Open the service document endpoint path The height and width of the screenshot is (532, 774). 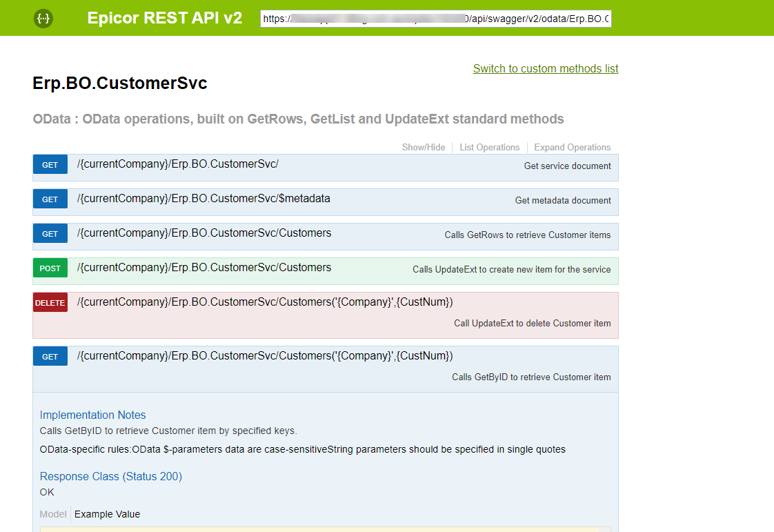(x=178, y=164)
